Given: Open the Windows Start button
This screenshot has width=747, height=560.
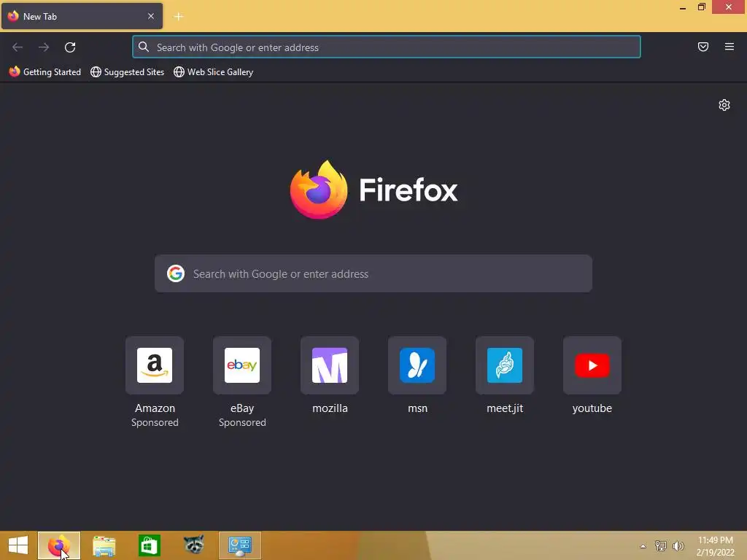Looking at the screenshot, I should click(18, 545).
